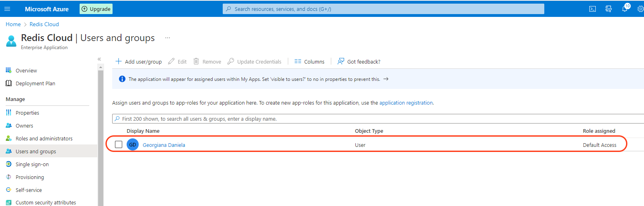This screenshot has height=206, width=644.
Task: Open the Azure portal hamburger menu
Action: [7, 9]
